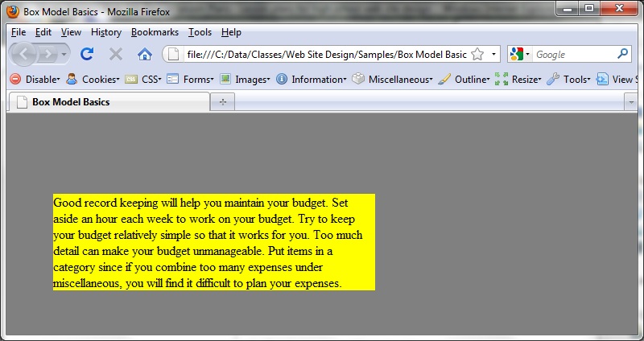
Task: Close the Firefox window
Action: point(619,8)
